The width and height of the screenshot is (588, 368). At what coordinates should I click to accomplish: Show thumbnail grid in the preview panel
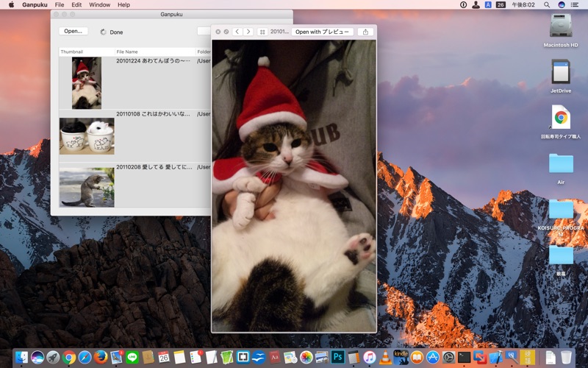(x=262, y=32)
